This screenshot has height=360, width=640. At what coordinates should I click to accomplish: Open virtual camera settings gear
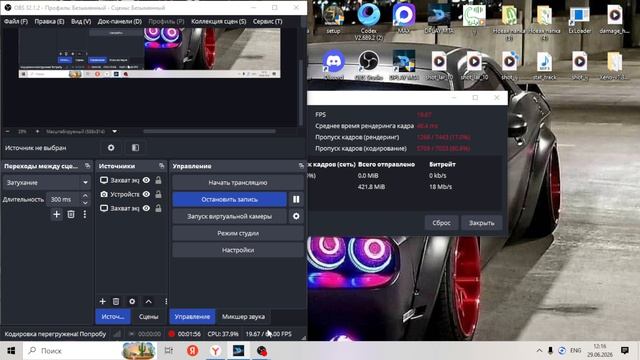pos(296,216)
